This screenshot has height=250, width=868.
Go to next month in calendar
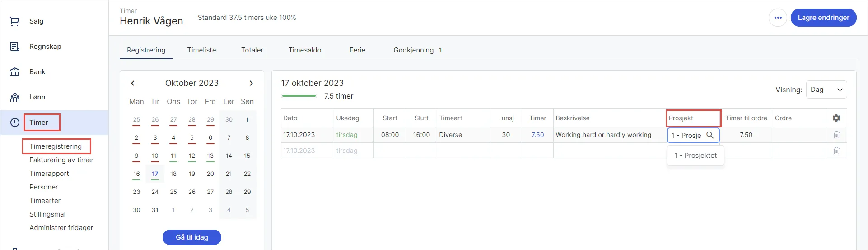click(x=251, y=83)
